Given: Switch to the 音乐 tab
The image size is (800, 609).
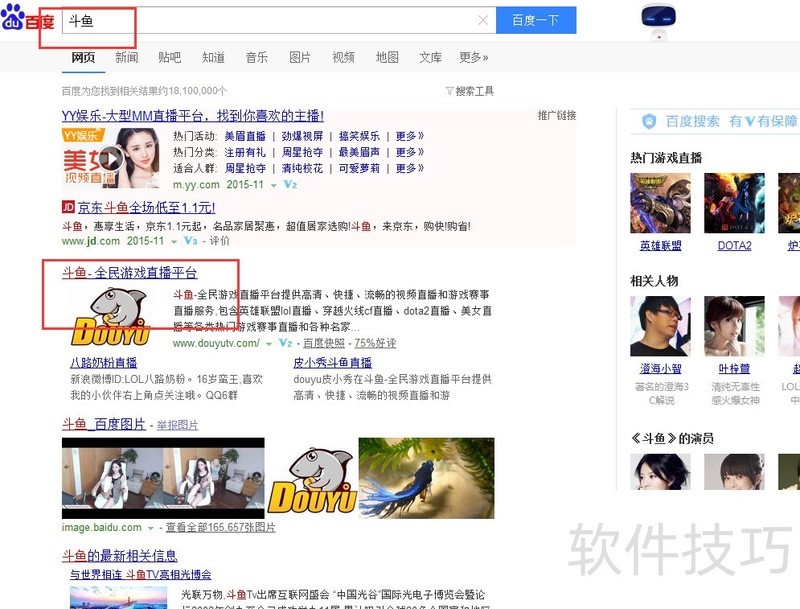Looking at the screenshot, I should point(257,57).
